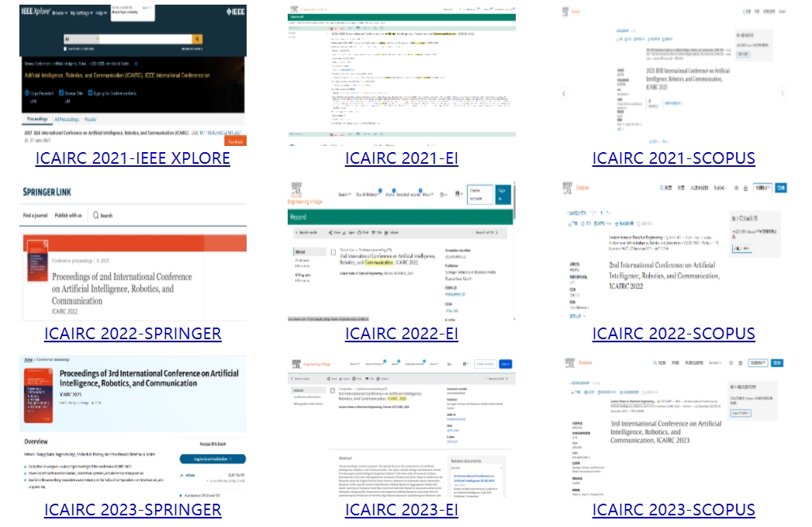Visit the ICAIRC 2023-SCOPUS link
Viewport: 812px width, 527px height.
pos(673,510)
